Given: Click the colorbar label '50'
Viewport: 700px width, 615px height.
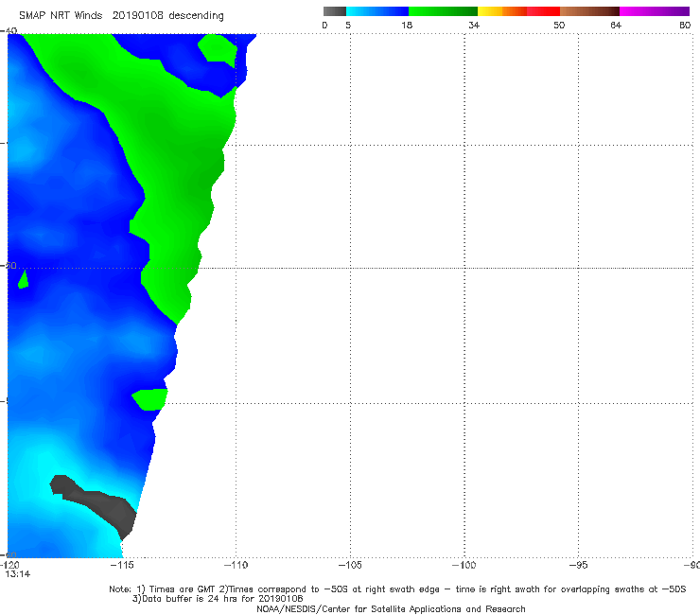Looking at the screenshot, I should 559,25.
